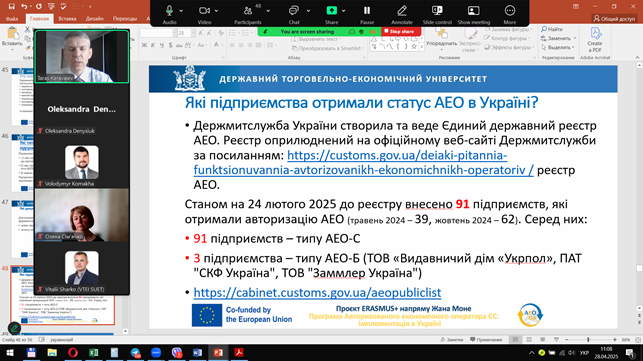Open the Дизайн ribbon tab

pos(95,18)
